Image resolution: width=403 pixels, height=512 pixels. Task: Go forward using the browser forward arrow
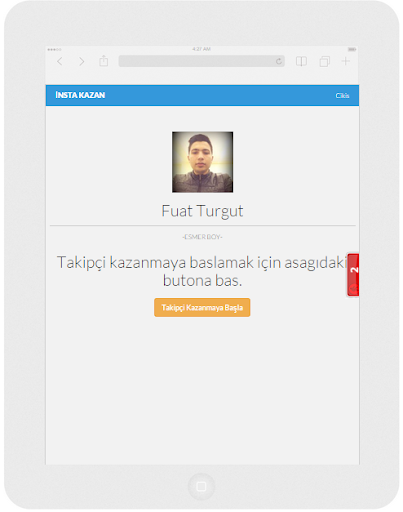coord(82,61)
